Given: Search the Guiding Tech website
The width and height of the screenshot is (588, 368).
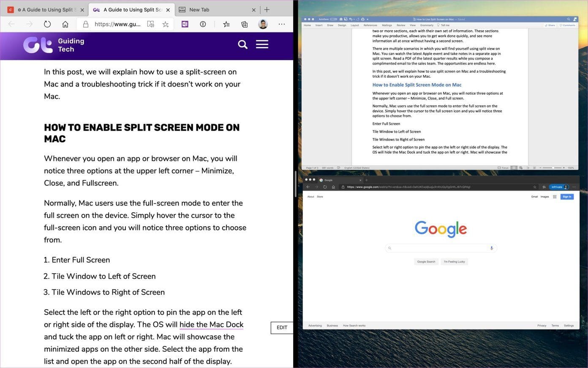Looking at the screenshot, I should (x=242, y=44).
